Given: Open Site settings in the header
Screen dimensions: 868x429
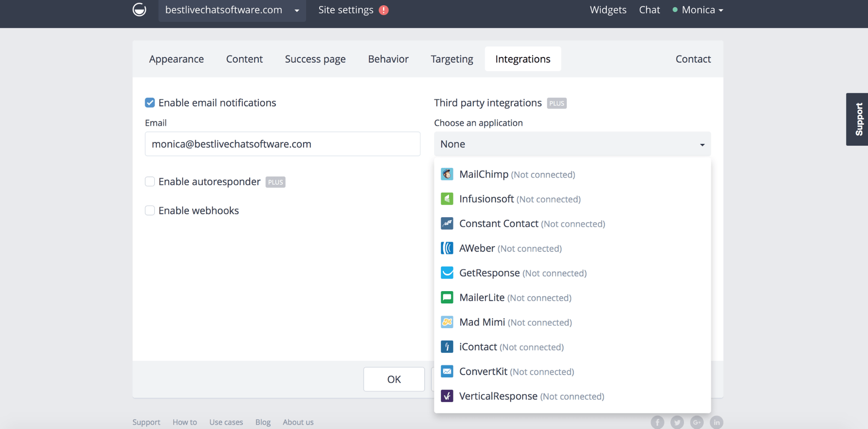Looking at the screenshot, I should 346,10.
